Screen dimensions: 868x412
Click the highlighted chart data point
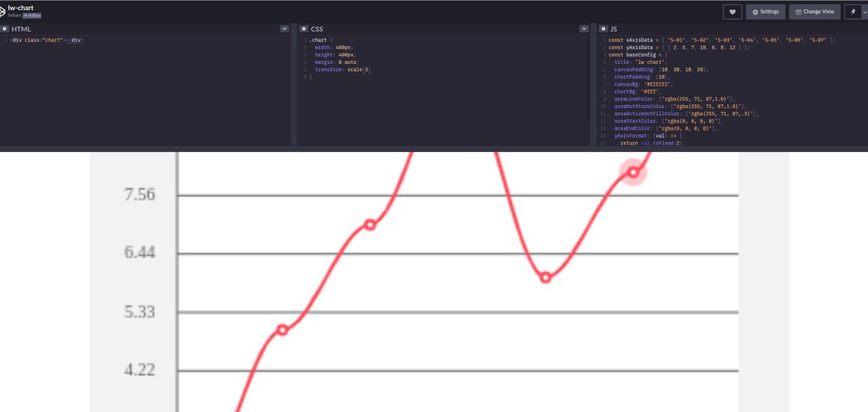pos(633,172)
